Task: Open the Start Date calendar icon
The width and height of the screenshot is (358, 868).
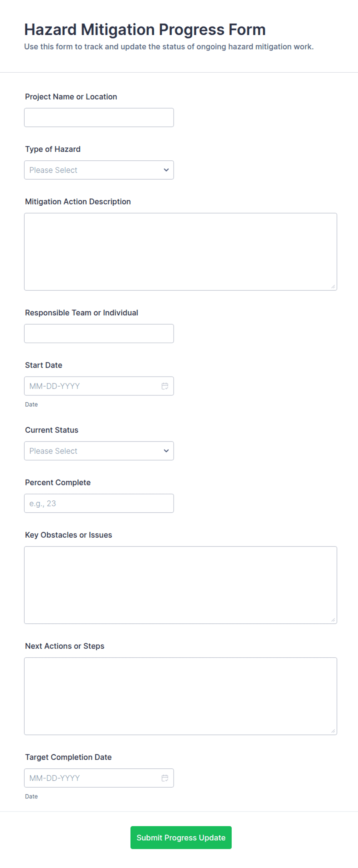Action: click(x=165, y=386)
